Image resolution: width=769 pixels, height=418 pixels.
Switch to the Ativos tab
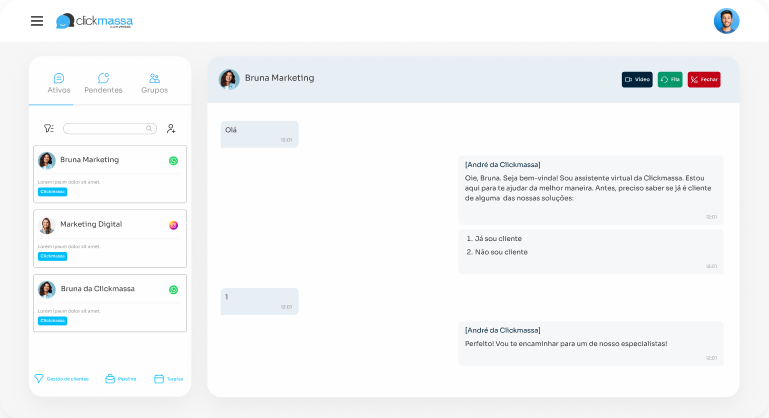click(x=59, y=83)
